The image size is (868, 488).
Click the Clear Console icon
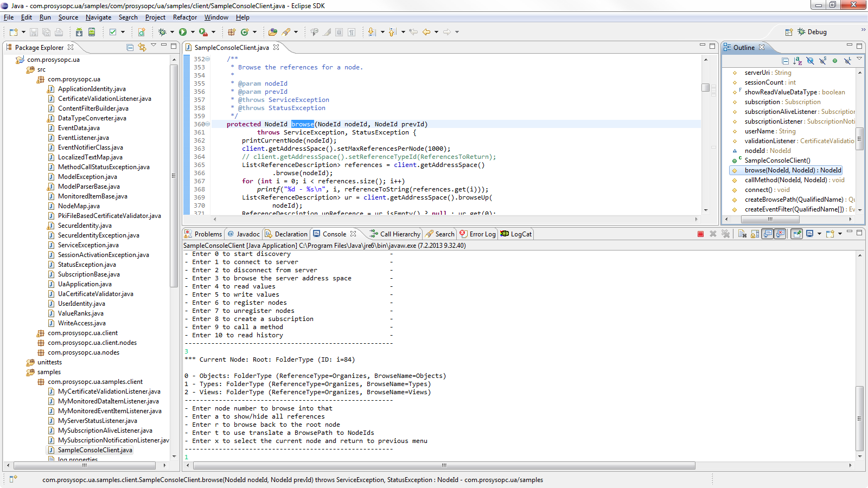pos(742,234)
